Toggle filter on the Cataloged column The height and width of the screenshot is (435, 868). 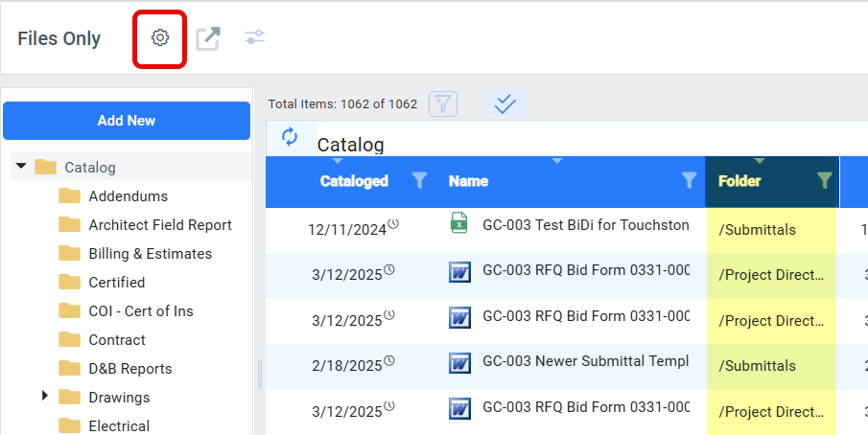coord(419,180)
